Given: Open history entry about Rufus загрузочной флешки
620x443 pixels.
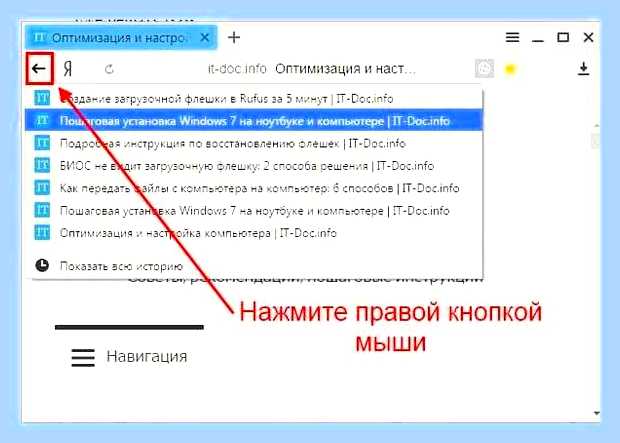Looking at the screenshot, I should pos(253,98).
